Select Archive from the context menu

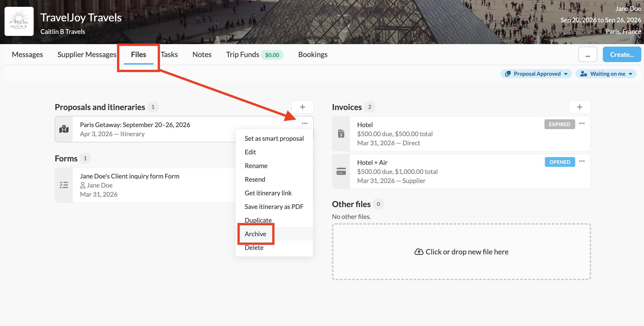(x=255, y=234)
